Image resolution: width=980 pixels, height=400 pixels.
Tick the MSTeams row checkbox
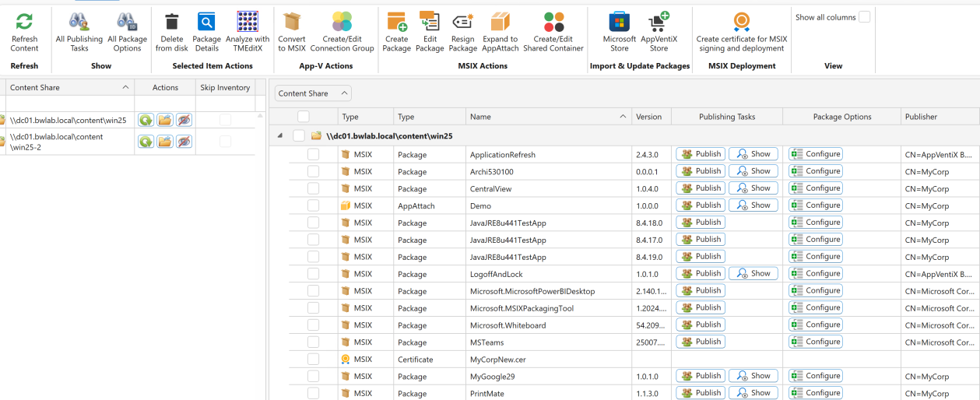pyautogui.click(x=313, y=342)
